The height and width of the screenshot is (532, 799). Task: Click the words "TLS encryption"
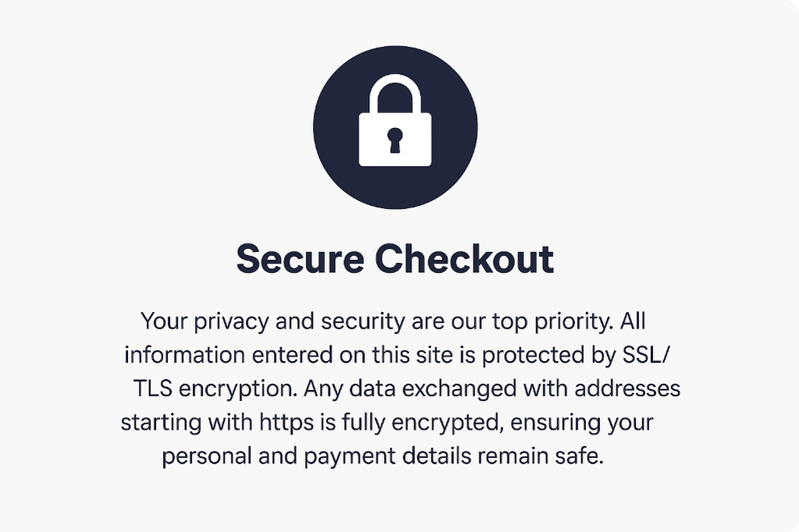click(x=214, y=388)
